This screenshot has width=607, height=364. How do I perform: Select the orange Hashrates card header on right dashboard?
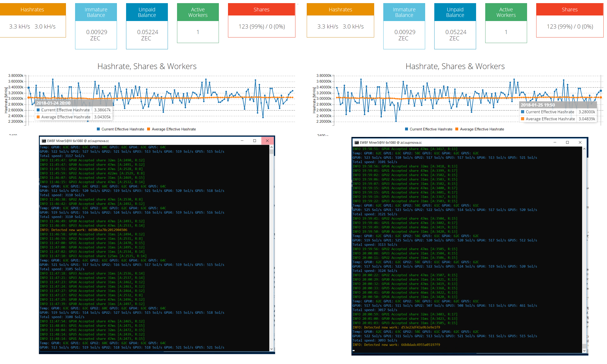[x=340, y=9]
